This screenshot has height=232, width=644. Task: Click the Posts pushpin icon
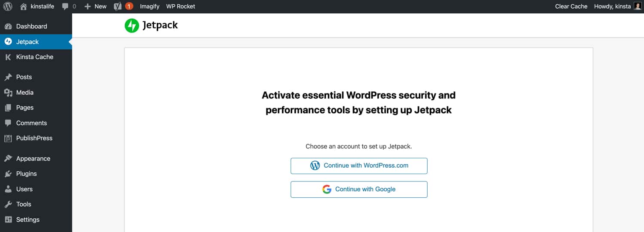(8, 77)
